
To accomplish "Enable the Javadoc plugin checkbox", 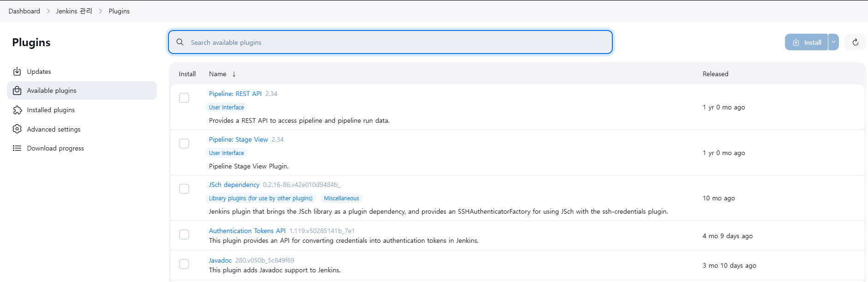I will point(184,264).
